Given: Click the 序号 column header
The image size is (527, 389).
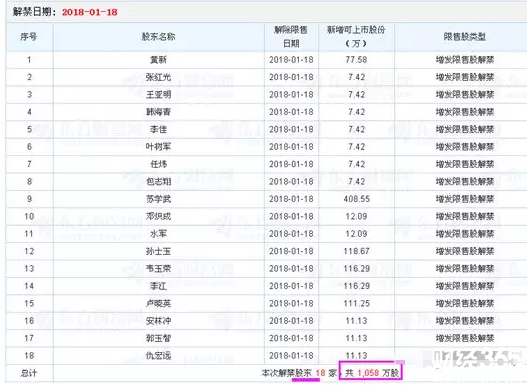Looking at the screenshot, I should [29, 37].
